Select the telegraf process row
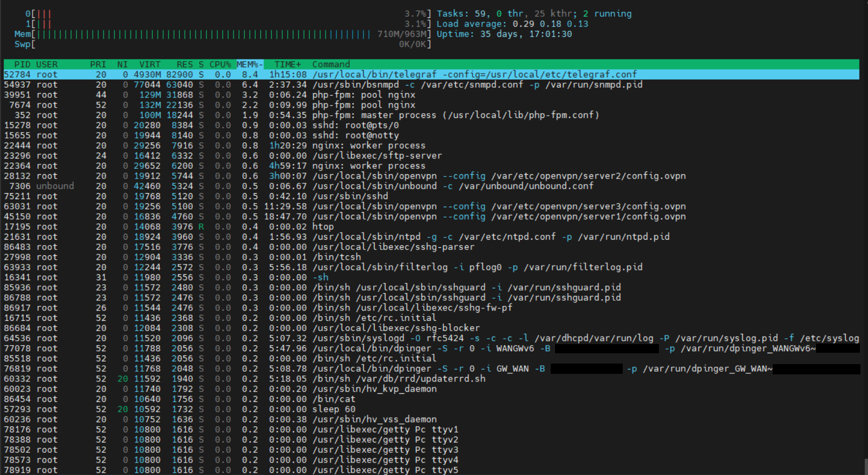Screen dimensions: 868x475 [431, 75]
